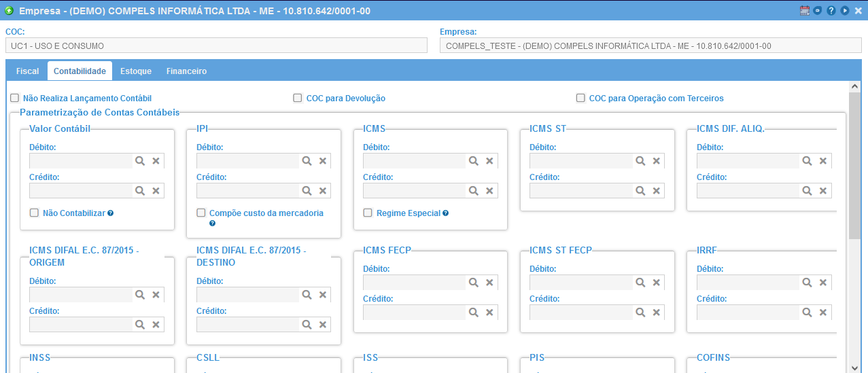Viewport: 868px width, 373px height.
Task: Focus the IRRF Débito input
Action: point(748,283)
